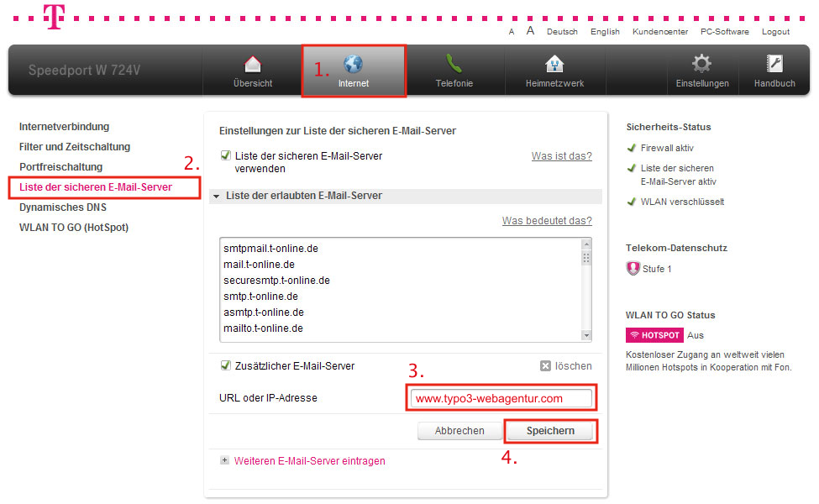
Task: Open Filter und Zeitschaltung
Action: tap(75, 147)
